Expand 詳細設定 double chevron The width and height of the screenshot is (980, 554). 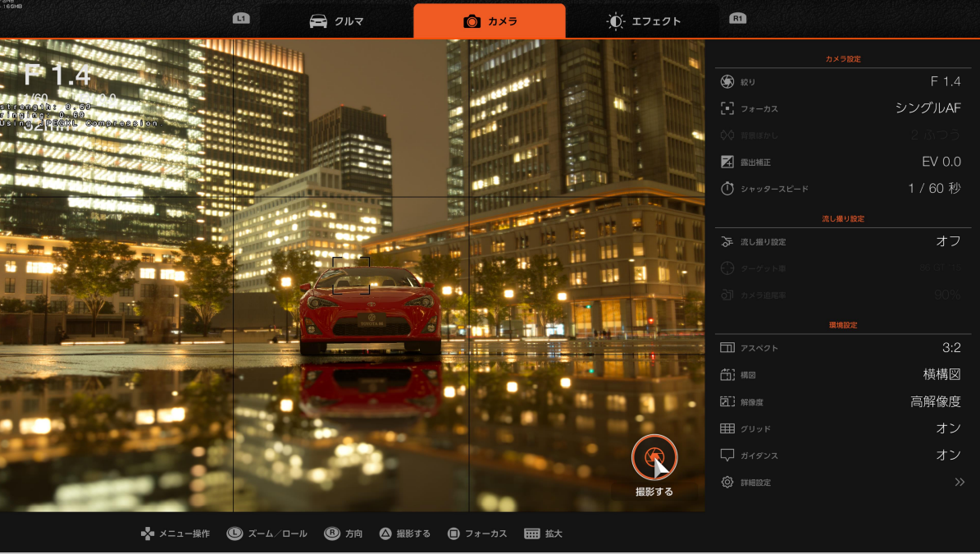tap(959, 482)
